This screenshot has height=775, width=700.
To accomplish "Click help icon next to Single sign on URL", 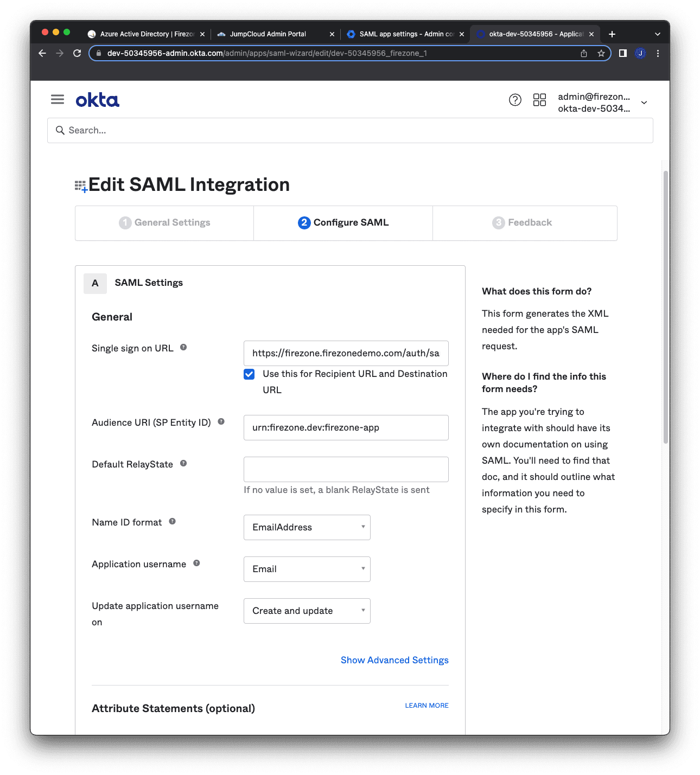I will click(183, 348).
